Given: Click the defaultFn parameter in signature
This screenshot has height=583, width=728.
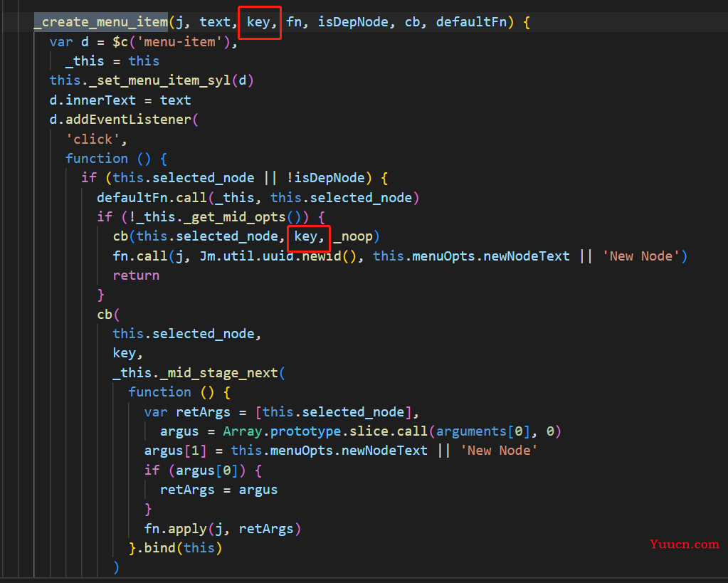Looking at the screenshot, I should [x=471, y=22].
